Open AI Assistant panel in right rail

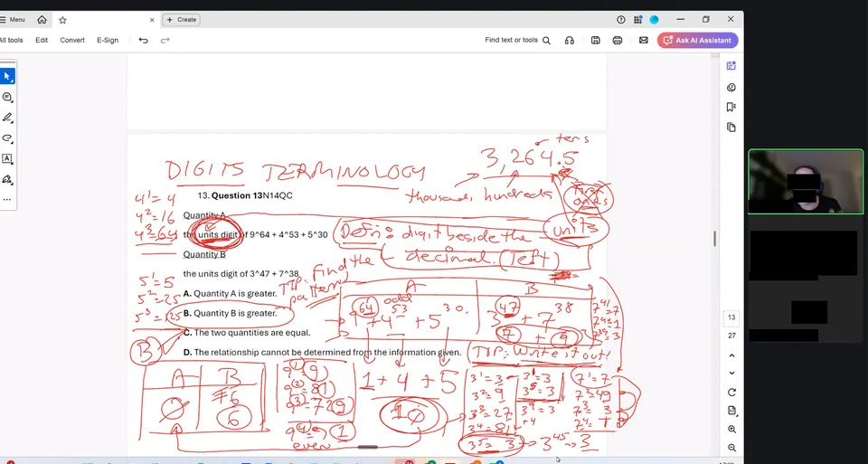[731, 66]
